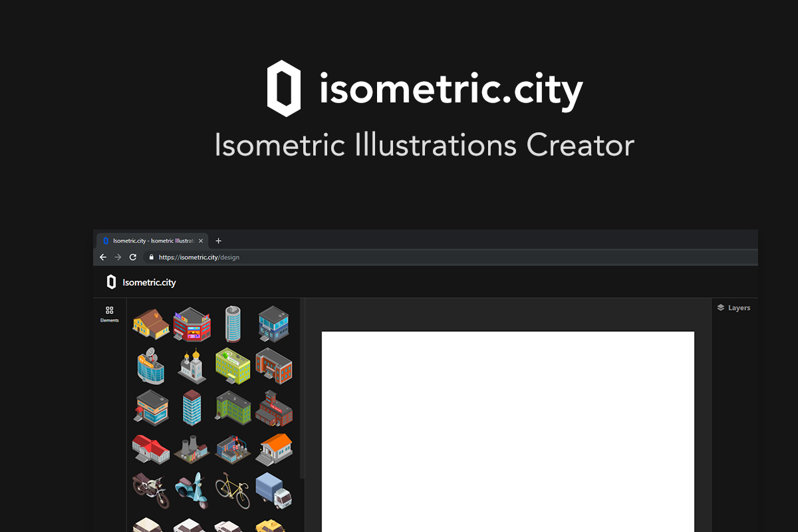
Task: Close the Isometric.city browser tab
Action: tap(201, 241)
